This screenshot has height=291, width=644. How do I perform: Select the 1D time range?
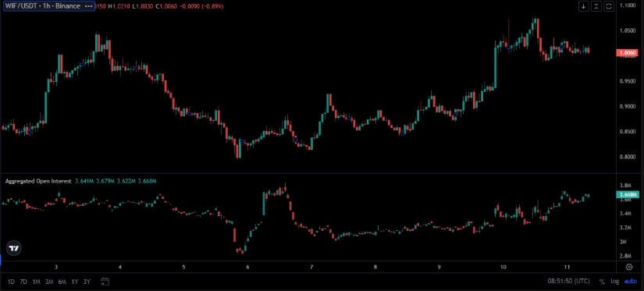tap(12, 282)
